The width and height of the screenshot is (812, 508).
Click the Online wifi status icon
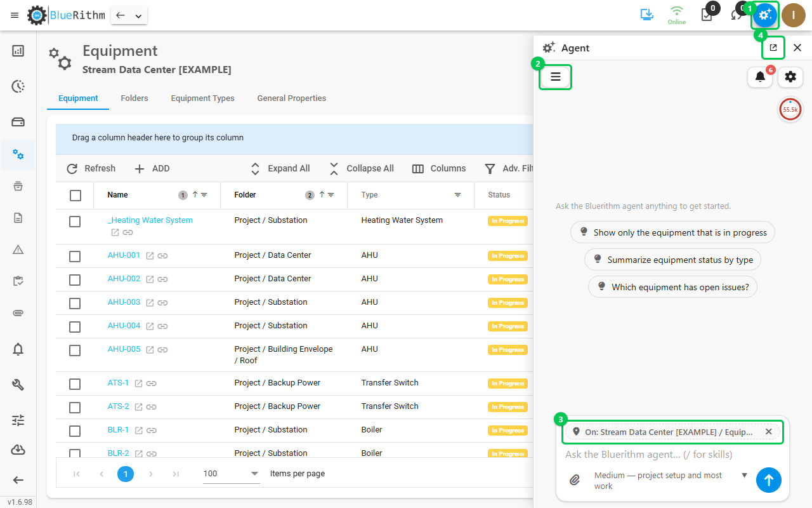click(x=677, y=15)
